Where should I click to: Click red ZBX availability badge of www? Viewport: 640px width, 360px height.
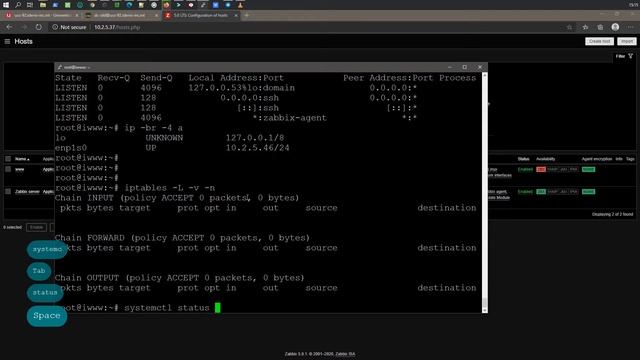pyautogui.click(x=541, y=169)
